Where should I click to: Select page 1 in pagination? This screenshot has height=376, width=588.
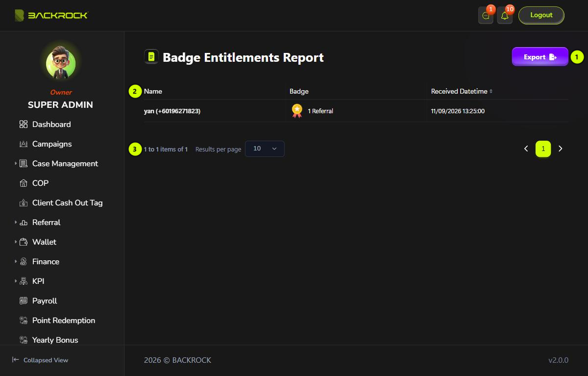[x=543, y=149]
